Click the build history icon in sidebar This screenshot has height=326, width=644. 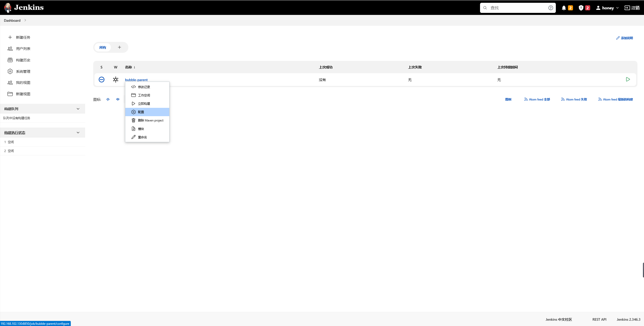coord(10,60)
